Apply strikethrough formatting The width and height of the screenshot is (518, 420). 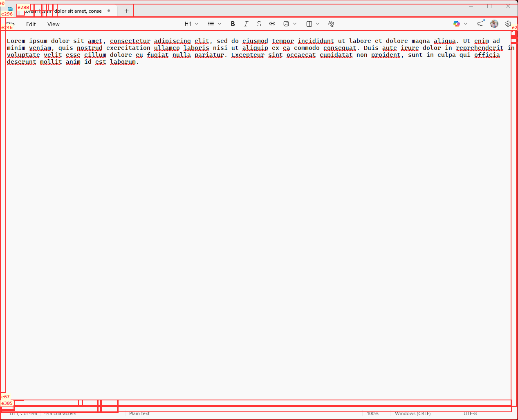coord(259,24)
